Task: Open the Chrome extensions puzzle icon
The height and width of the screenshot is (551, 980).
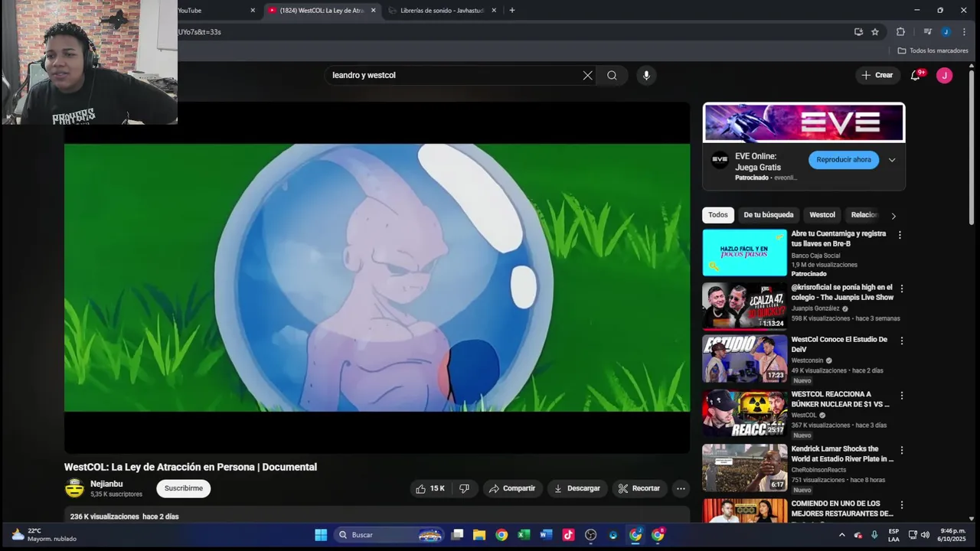Action: [900, 32]
